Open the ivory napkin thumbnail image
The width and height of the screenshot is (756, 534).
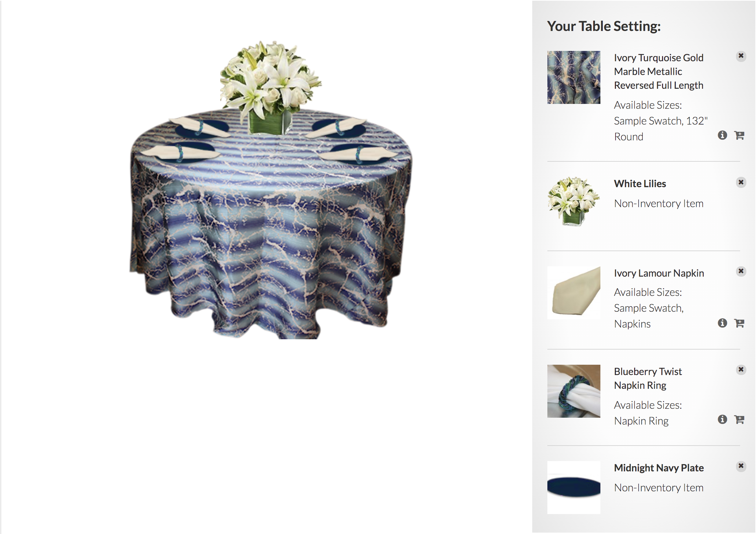click(x=574, y=293)
